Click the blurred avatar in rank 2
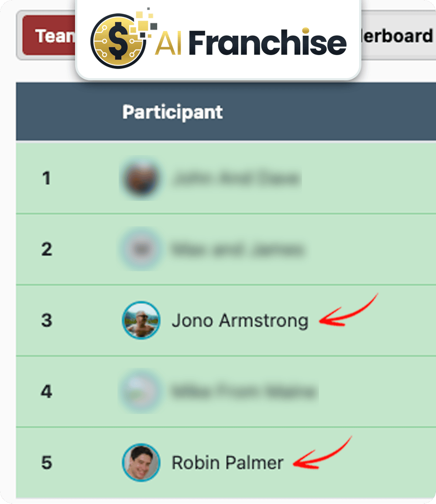Screen dimensions: 436x504 point(141,249)
